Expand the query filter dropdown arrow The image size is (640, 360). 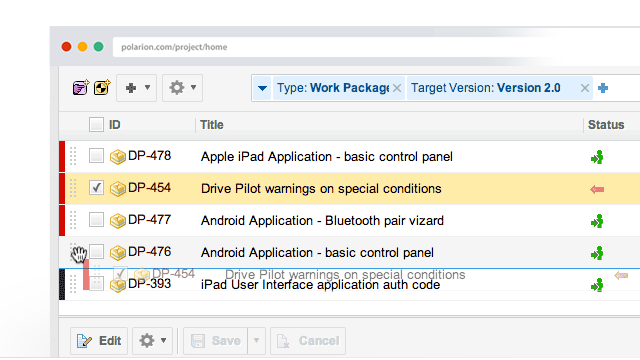click(262, 88)
